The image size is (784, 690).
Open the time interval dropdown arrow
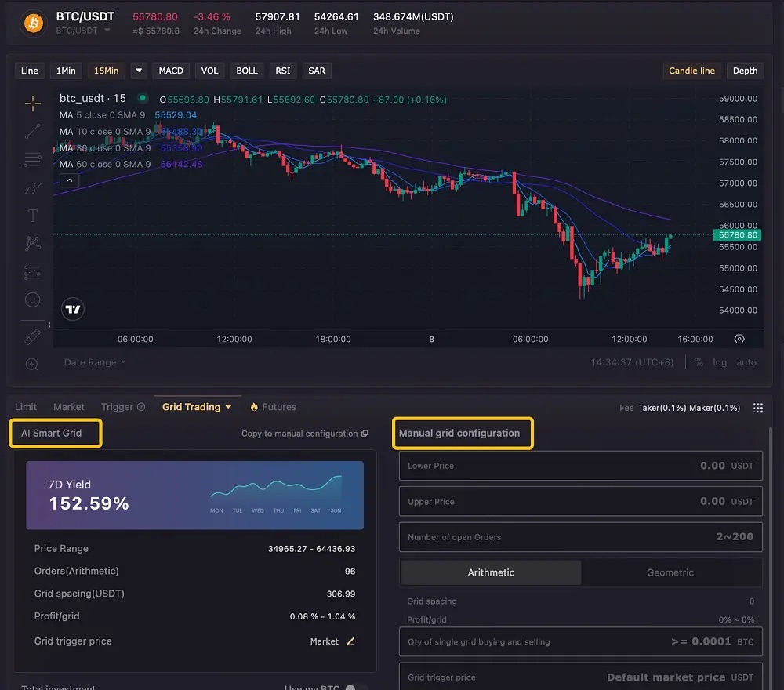tap(139, 71)
